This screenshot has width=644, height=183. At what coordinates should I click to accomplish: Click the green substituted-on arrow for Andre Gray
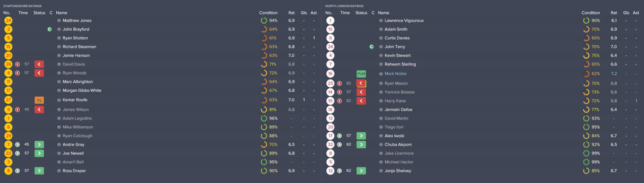pos(39,144)
